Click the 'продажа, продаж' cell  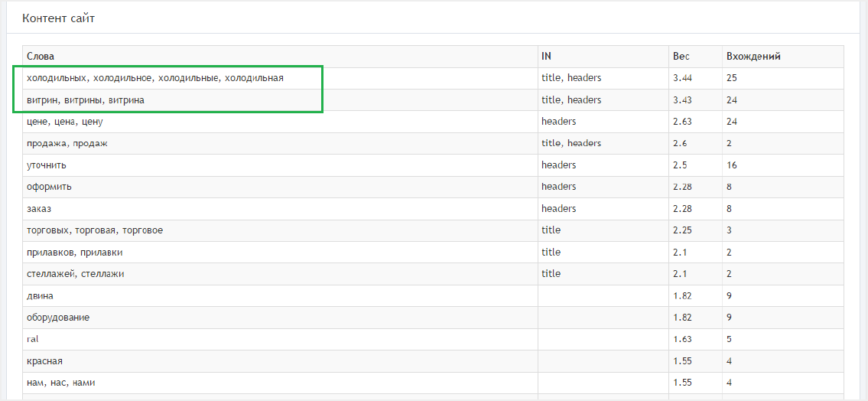[x=280, y=143]
